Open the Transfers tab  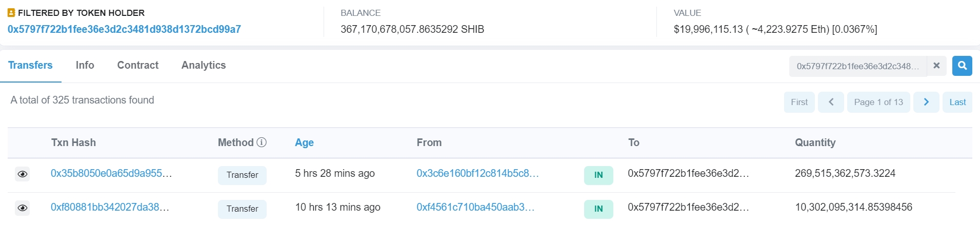coord(30,65)
